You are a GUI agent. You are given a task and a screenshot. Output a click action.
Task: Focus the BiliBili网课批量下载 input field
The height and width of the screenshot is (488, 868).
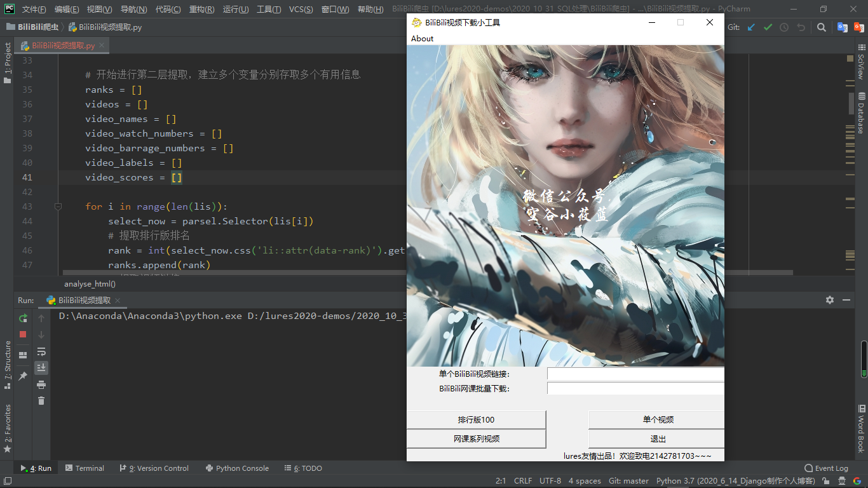coord(635,388)
